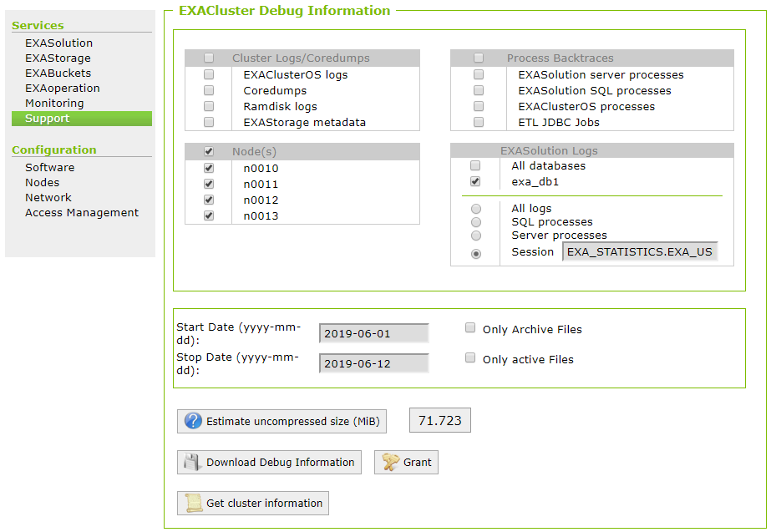Tick the ETL JDBC Jobs checkbox
The height and width of the screenshot is (532, 771).
click(479, 122)
